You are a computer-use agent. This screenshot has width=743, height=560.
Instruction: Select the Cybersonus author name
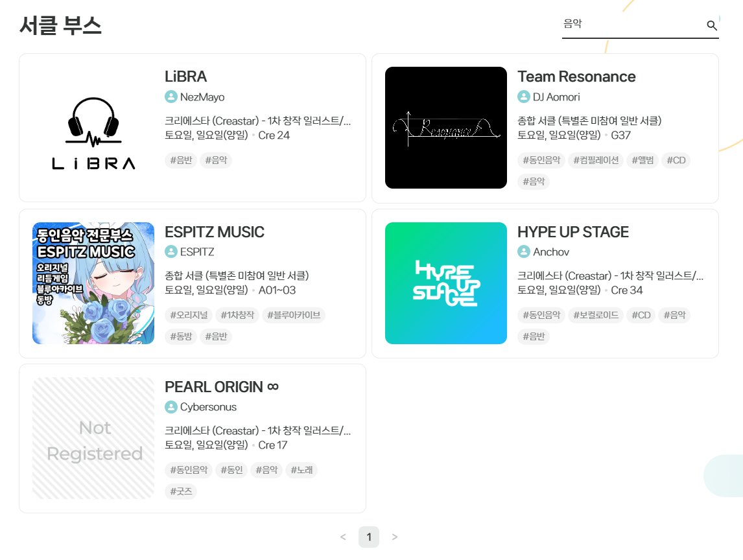[x=208, y=407]
